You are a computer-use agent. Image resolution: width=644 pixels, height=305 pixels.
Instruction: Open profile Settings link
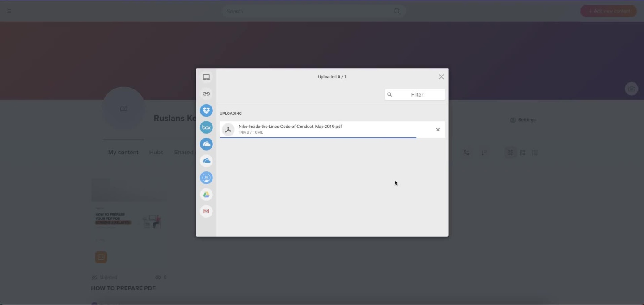[523, 120]
